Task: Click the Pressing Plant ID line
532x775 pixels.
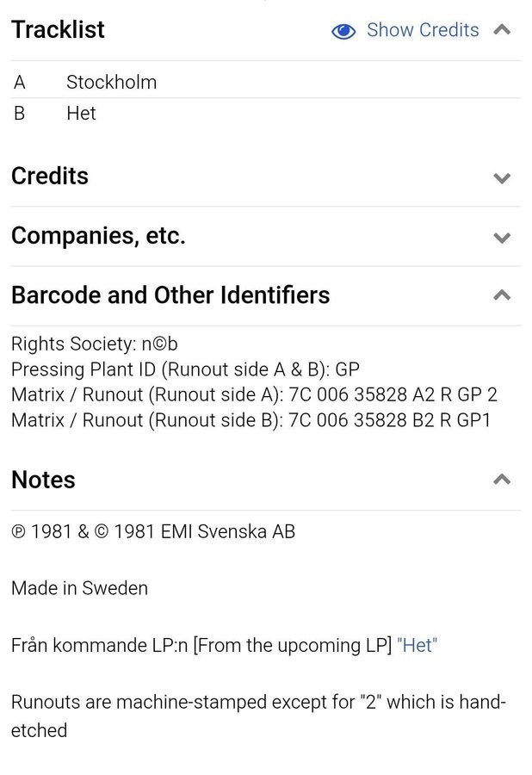Action: pyautogui.click(x=185, y=369)
